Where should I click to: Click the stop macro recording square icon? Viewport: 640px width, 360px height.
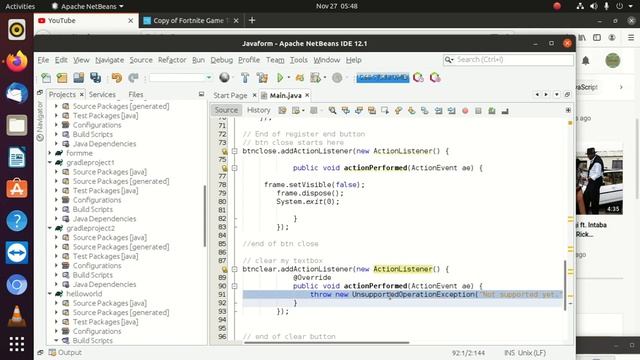[478, 111]
